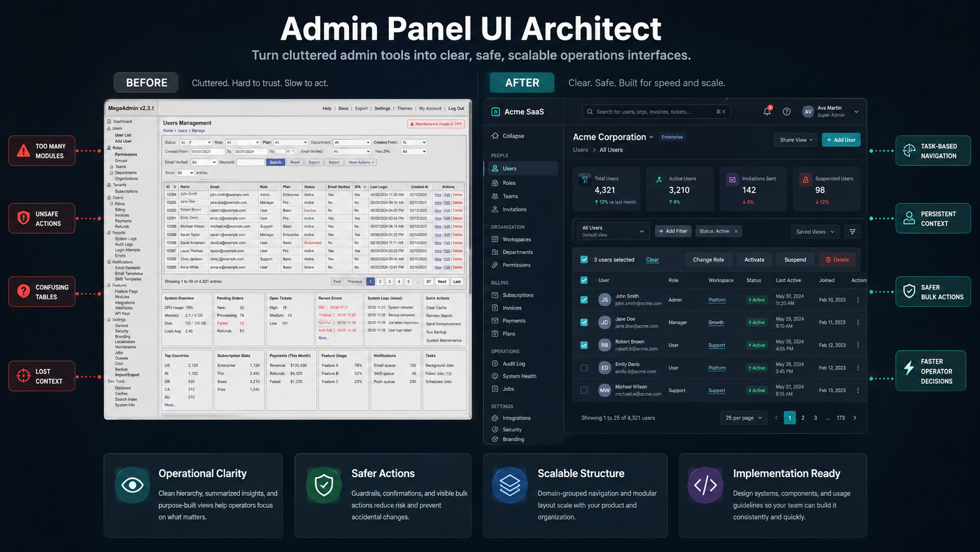Click the Acme SaaS logo icon
Screen dimensions: 980x552
[x=495, y=111]
